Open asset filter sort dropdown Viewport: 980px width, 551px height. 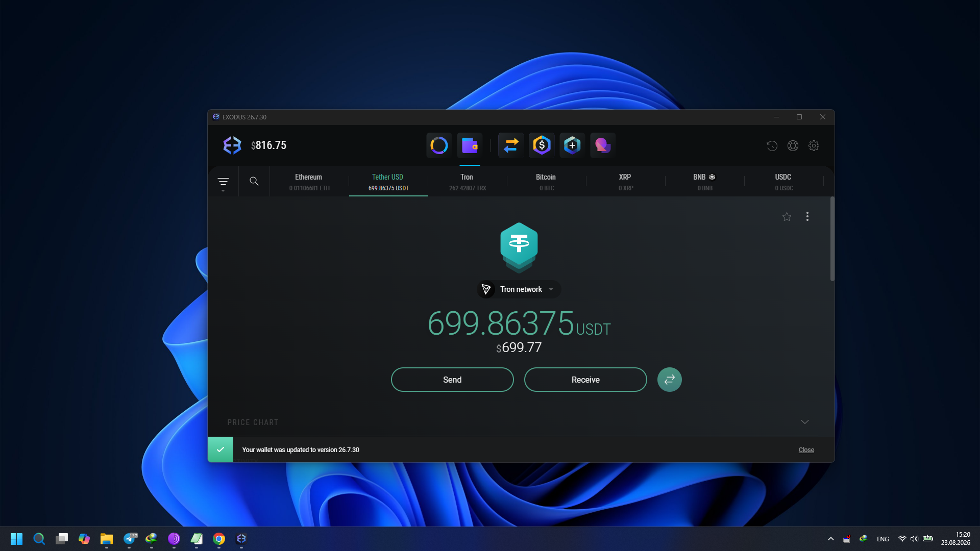pos(223,183)
